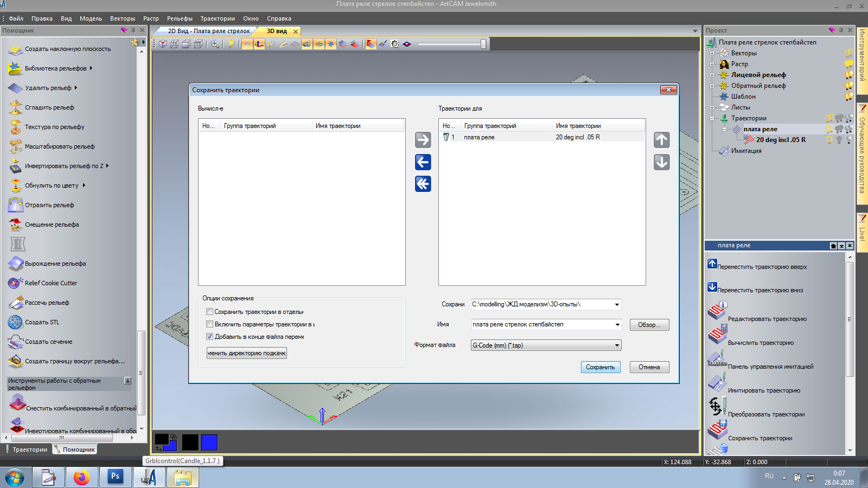Toggle visibility bulb for Векторы
This screenshot has height=488, width=868.
coord(849,53)
